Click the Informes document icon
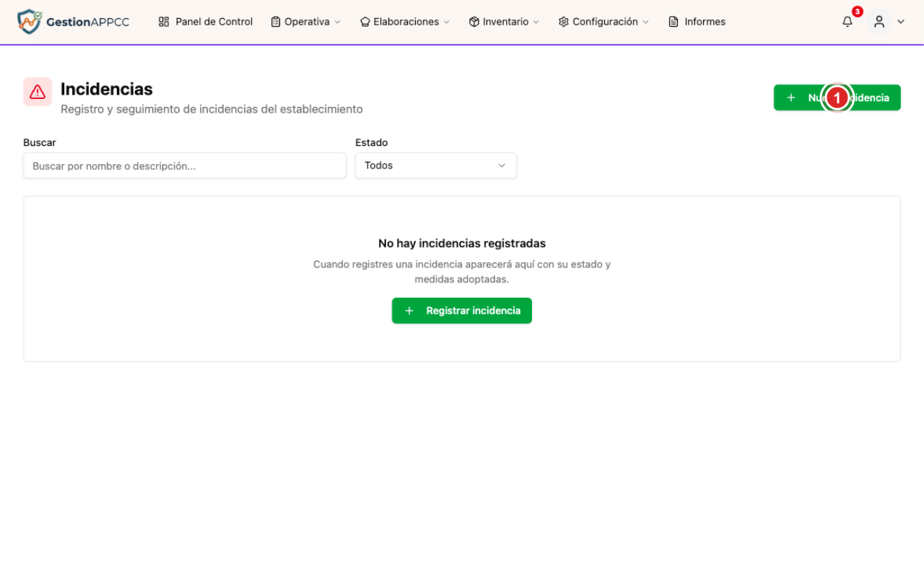The width and height of the screenshot is (924, 578). tap(674, 22)
